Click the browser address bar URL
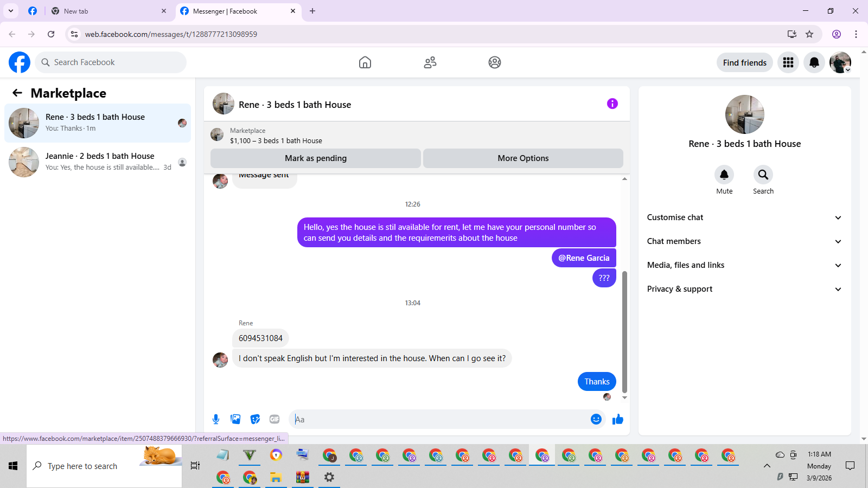 [171, 34]
